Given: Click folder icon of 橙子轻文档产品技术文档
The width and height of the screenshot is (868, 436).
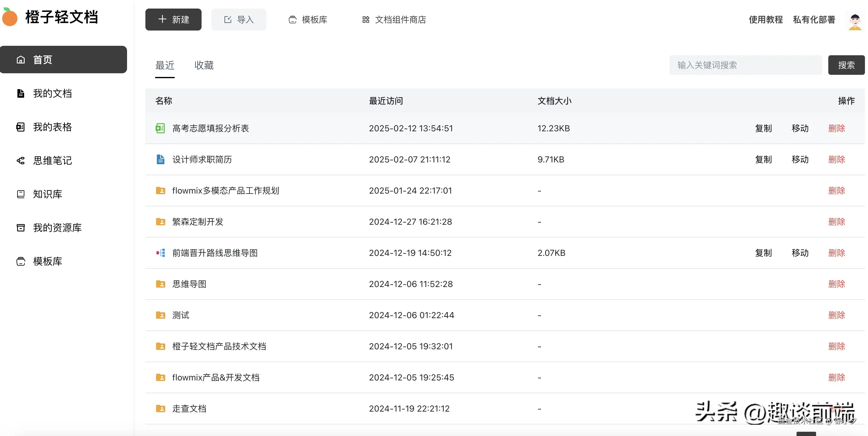Looking at the screenshot, I should [x=161, y=346].
